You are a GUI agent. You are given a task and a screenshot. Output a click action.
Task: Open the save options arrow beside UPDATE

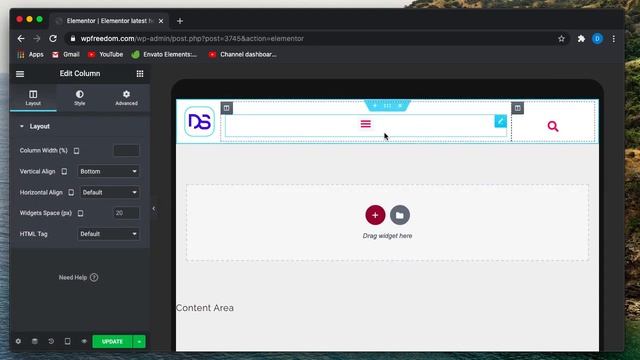[x=139, y=342]
